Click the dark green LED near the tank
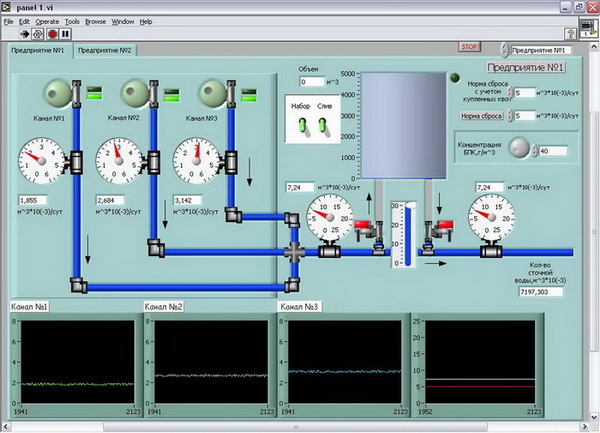Viewport: 600px width, 433px height. [x=455, y=78]
